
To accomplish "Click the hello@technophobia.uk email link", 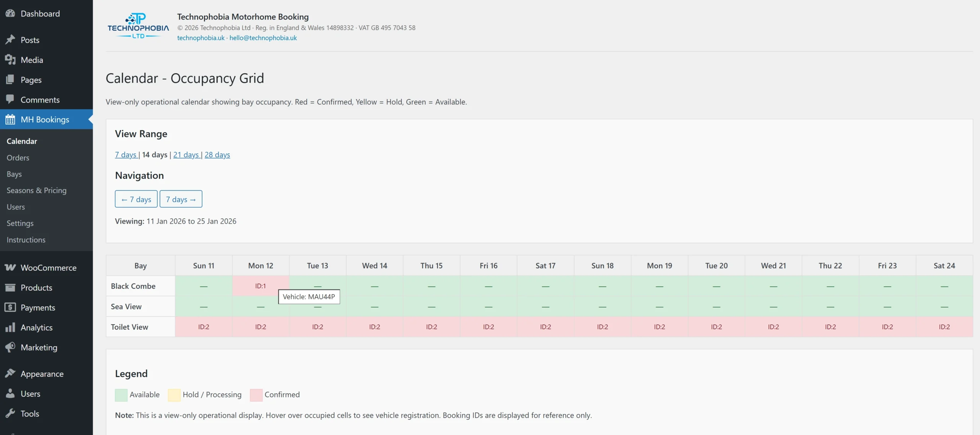I will [x=263, y=38].
